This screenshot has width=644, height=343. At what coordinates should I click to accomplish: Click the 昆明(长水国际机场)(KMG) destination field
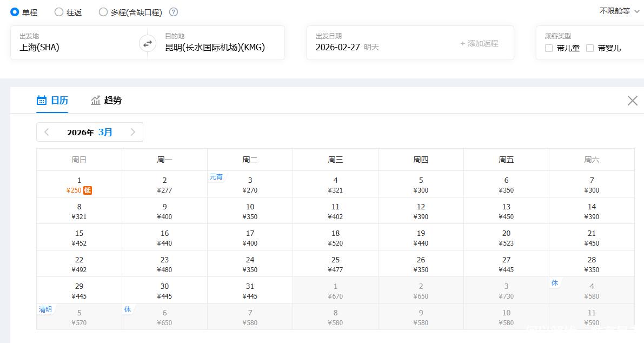pos(215,47)
